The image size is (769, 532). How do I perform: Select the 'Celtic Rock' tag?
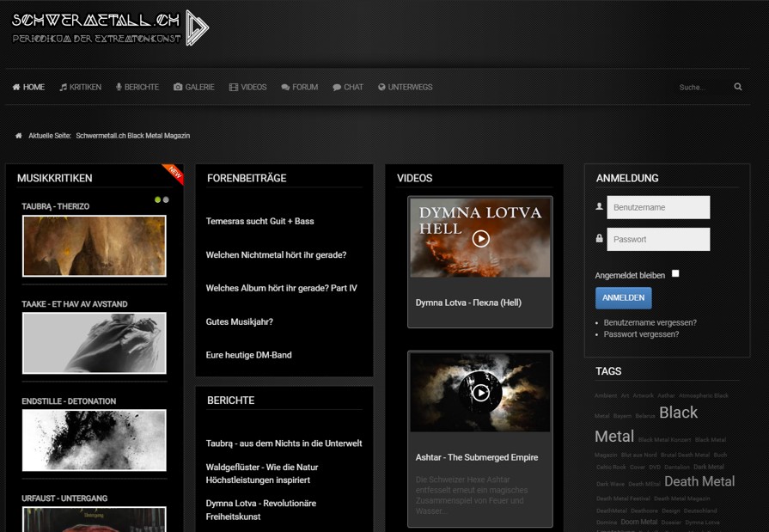click(x=611, y=468)
